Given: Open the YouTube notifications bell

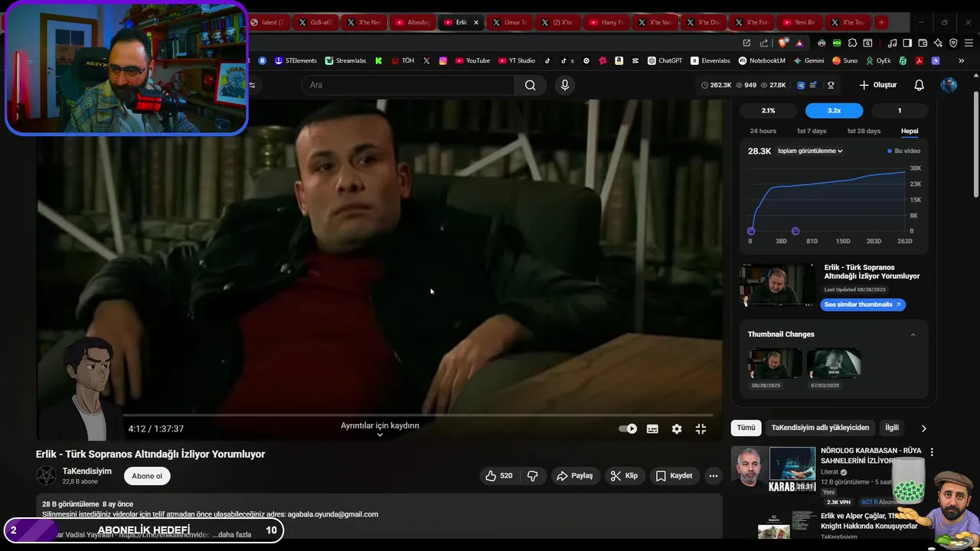Looking at the screenshot, I should click(x=919, y=85).
